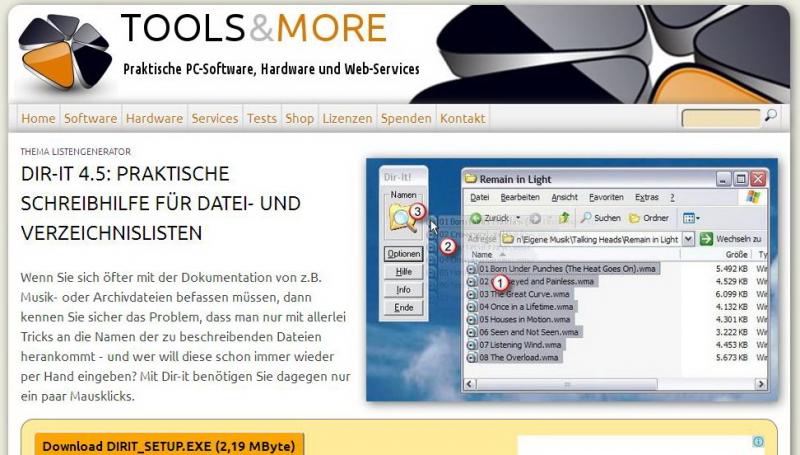Screen dimensions: 800x455
Task: Click the Thema Listengenerator link
Action: click(x=76, y=151)
